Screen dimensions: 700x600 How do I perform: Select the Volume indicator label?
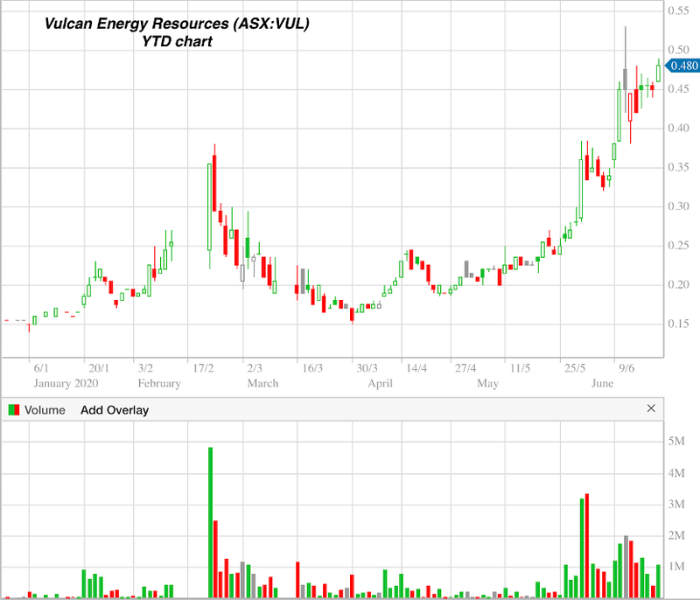click(45, 410)
